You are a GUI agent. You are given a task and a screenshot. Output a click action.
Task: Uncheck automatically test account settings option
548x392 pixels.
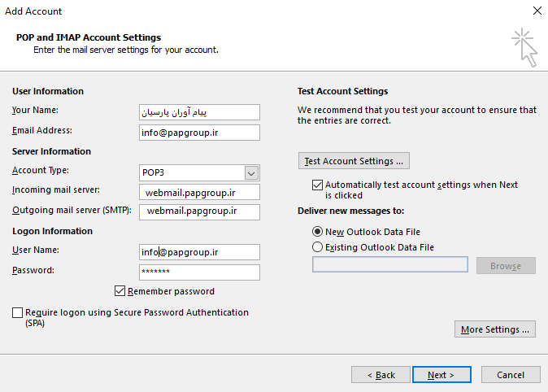click(317, 185)
